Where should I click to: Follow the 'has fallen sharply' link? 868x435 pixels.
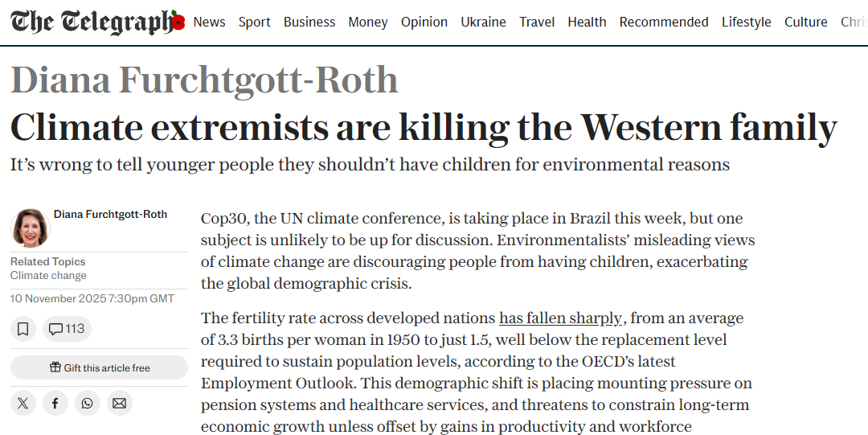point(561,318)
